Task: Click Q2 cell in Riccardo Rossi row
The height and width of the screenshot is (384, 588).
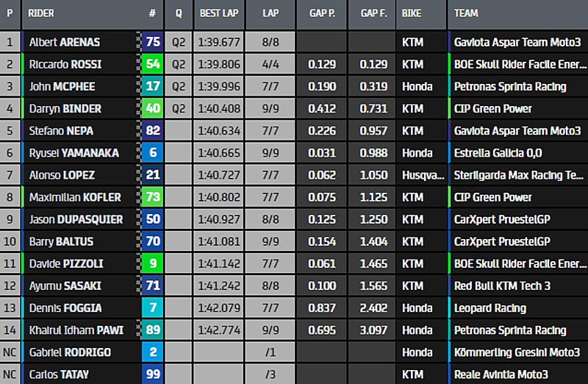Action: [x=178, y=64]
